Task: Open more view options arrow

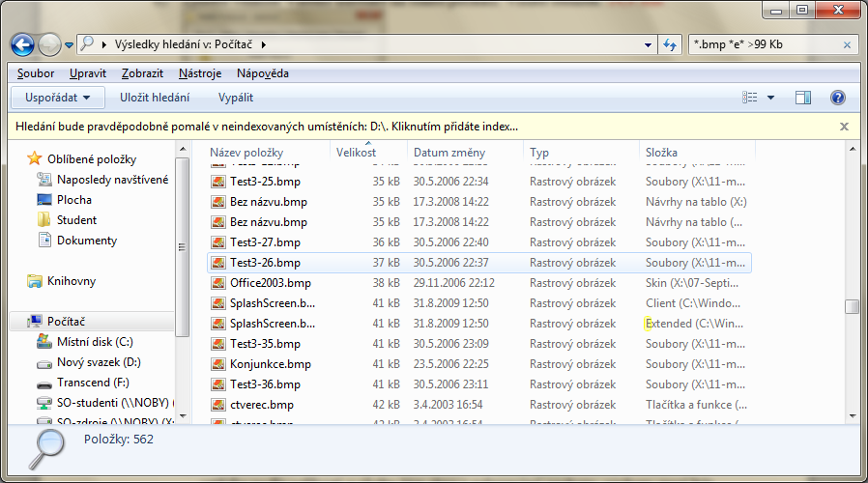Action: 770,98
